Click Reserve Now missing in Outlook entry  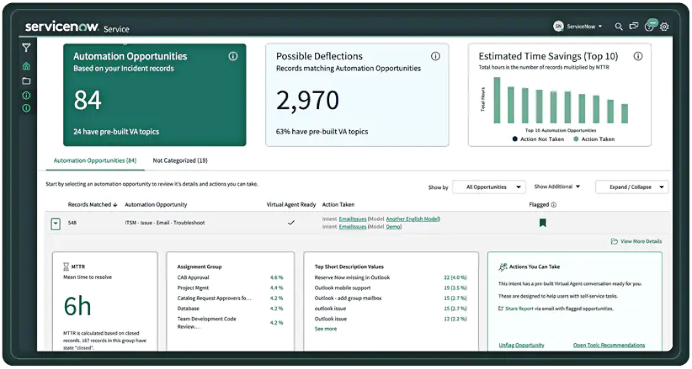coord(352,278)
